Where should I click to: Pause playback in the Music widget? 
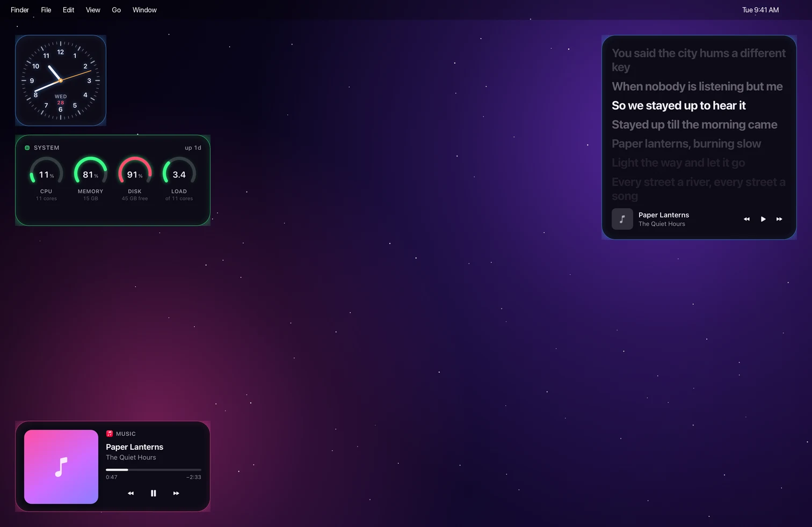click(x=154, y=493)
